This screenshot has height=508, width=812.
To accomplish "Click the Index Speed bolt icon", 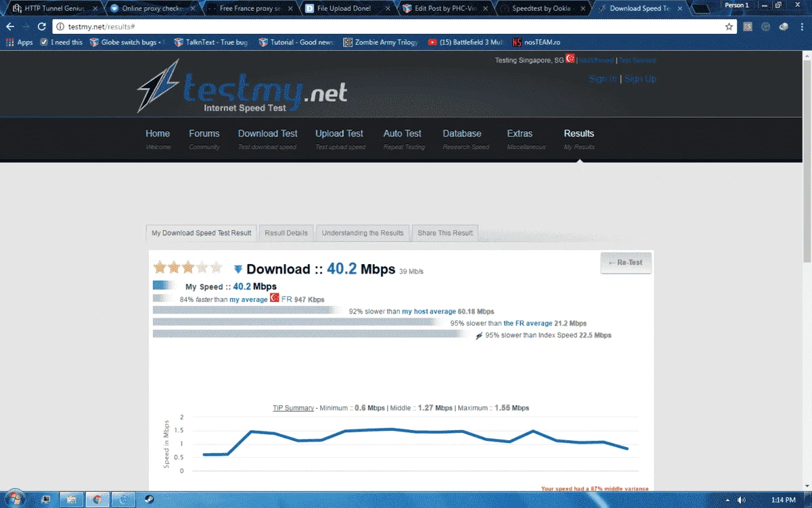I will coord(480,335).
